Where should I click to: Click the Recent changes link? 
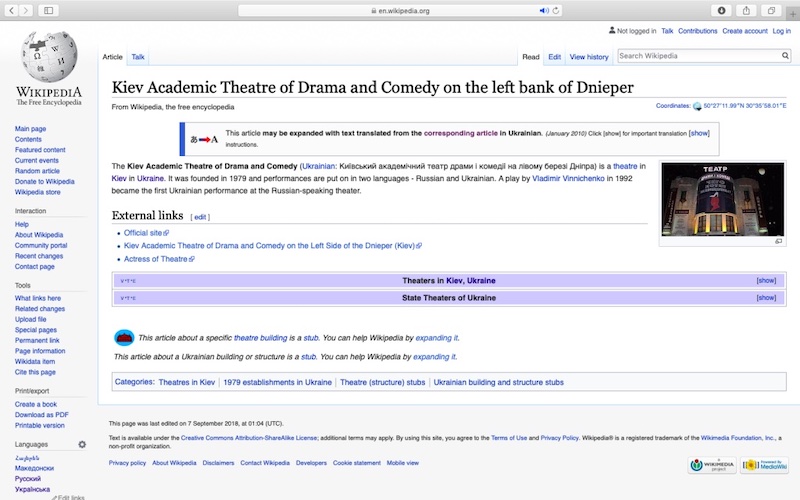coord(39,256)
